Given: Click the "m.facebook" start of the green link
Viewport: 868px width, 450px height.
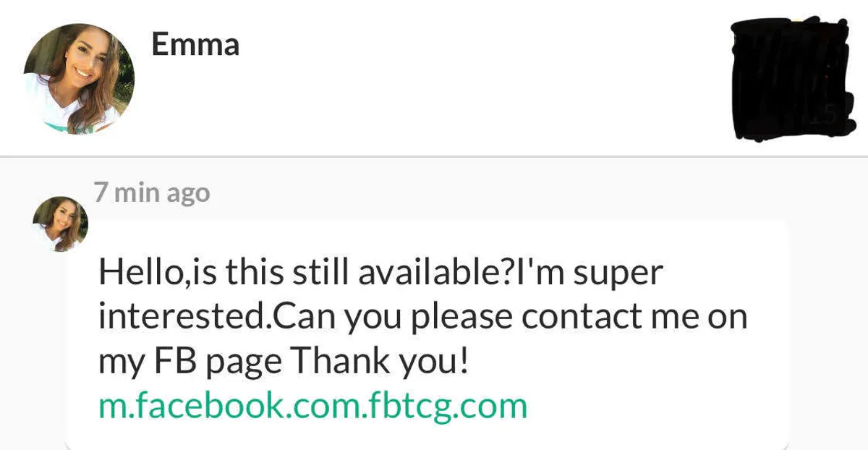Looking at the screenshot, I should [x=178, y=406].
